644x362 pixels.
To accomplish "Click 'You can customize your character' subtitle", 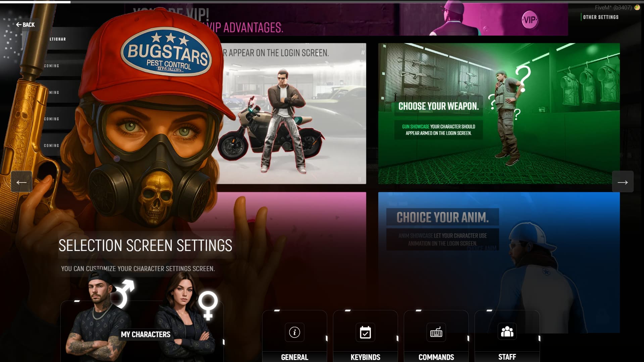I will pyautogui.click(x=138, y=269).
